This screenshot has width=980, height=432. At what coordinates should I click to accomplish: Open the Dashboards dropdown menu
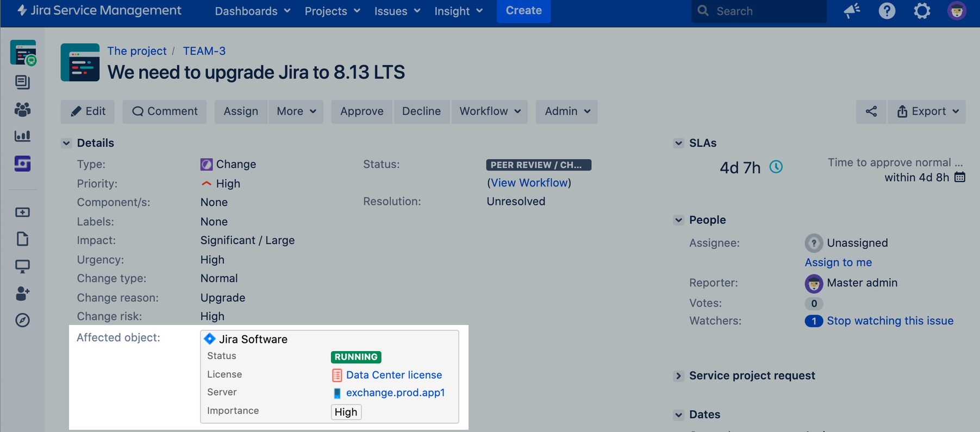(x=252, y=11)
